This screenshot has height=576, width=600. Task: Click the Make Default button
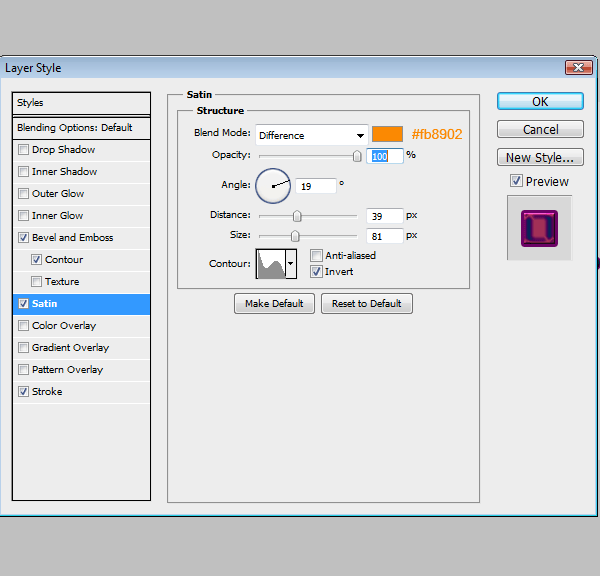[x=274, y=304]
